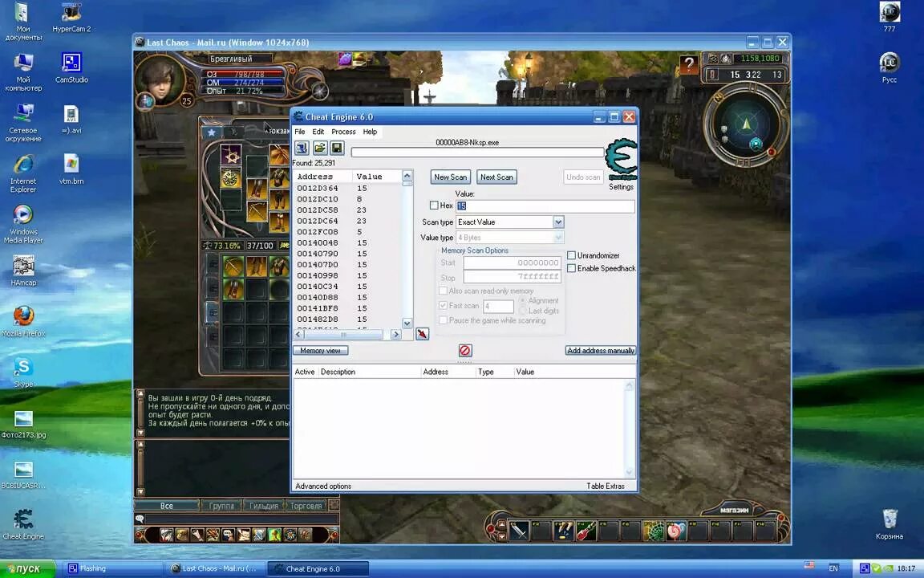Open Skype desktop icon
Viewport: 924px width, 578px height.
point(23,372)
